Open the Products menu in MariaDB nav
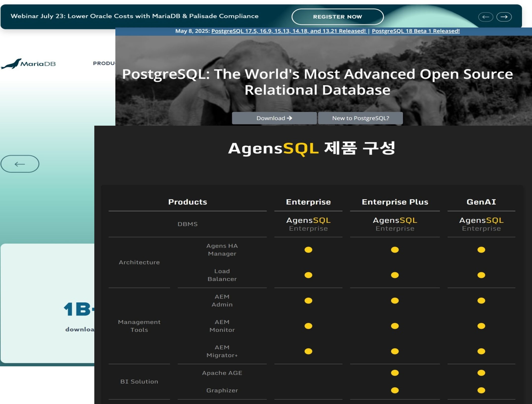The height and width of the screenshot is (404, 532). (104, 63)
